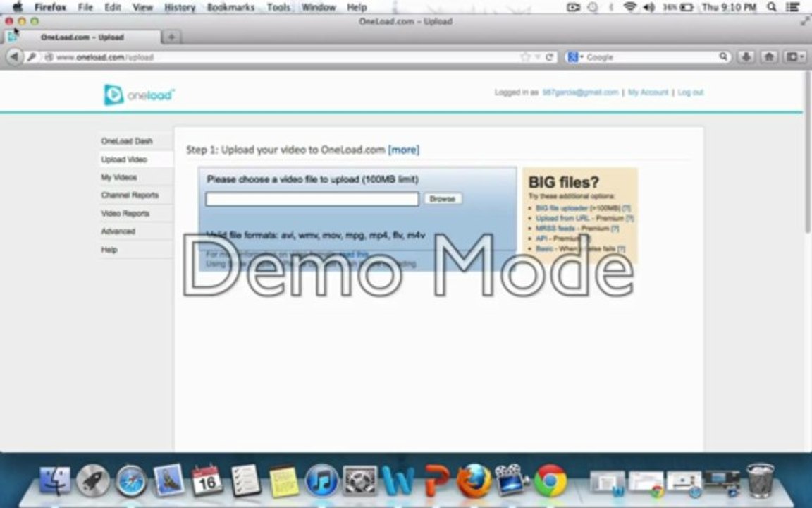
Task: Click the OneLoad logo
Action: (x=139, y=95)
